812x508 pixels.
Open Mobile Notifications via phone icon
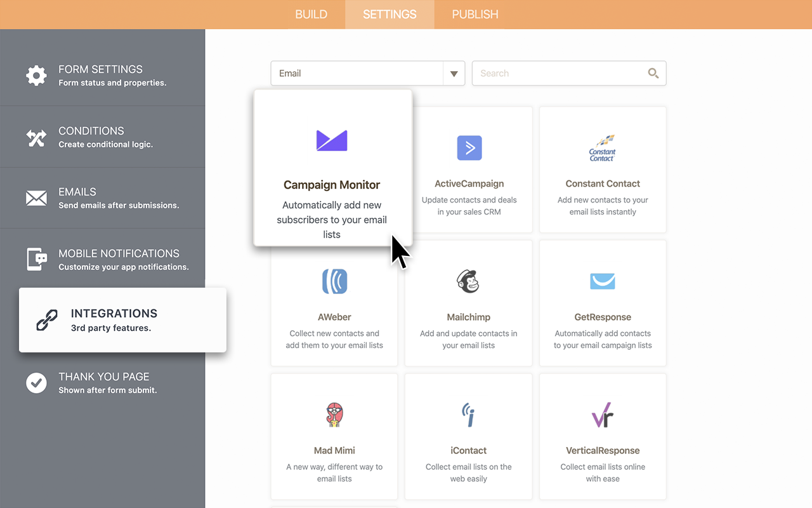[36, 258]
